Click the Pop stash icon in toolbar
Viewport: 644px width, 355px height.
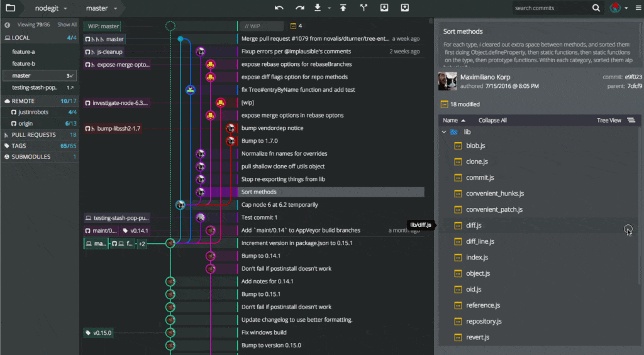coord(404,8)
